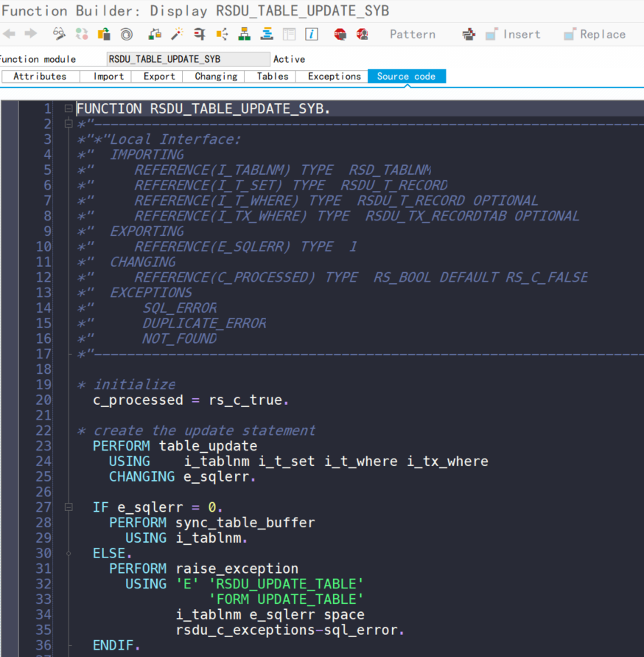Click the magic wand activate icon
Viewport: 644px width, 657px height.
(177, 34)
